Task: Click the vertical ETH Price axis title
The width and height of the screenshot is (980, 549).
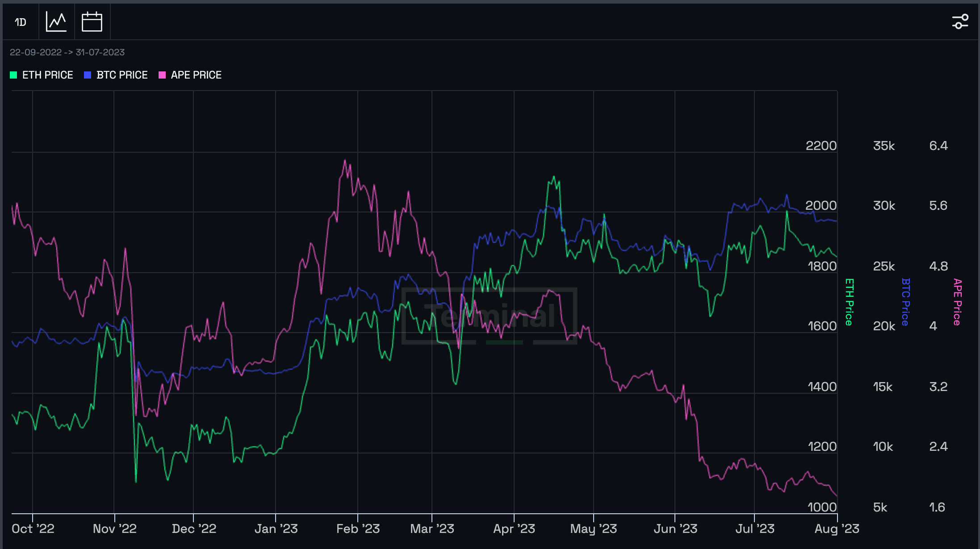Action: click(x=849, y=302)
